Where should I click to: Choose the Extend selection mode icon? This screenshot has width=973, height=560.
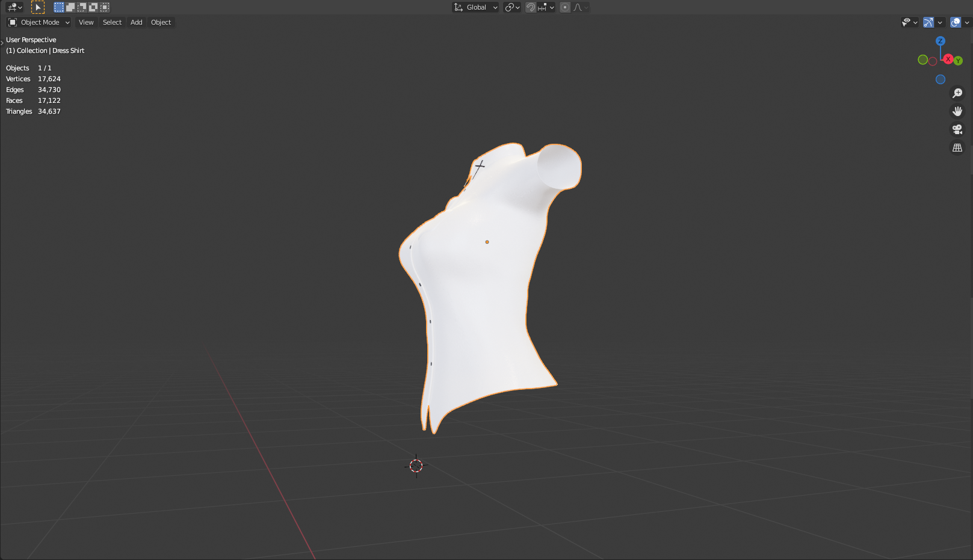coord(70,7)
